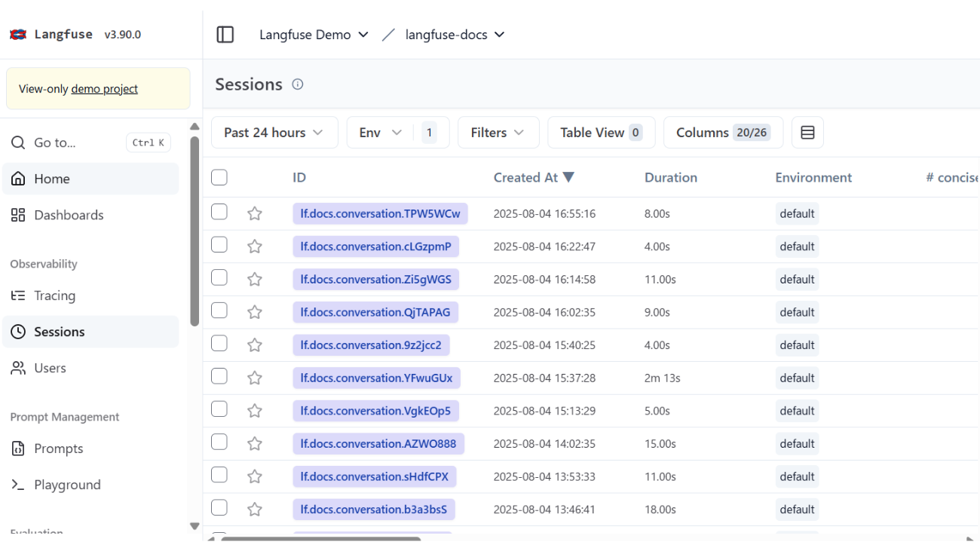Viewport: 980px width, 551px height.
Task: Open the Table View selector
Action: coord(602,133)
